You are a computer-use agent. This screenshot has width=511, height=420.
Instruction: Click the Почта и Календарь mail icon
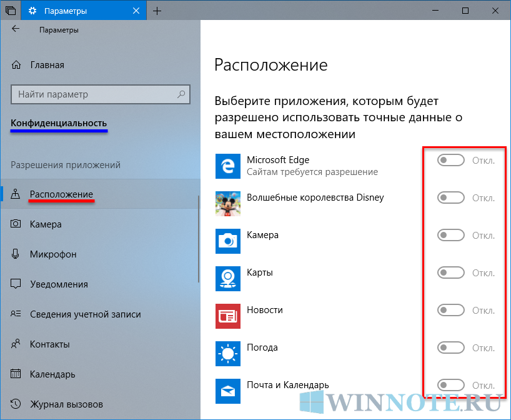tap(228, 391)
